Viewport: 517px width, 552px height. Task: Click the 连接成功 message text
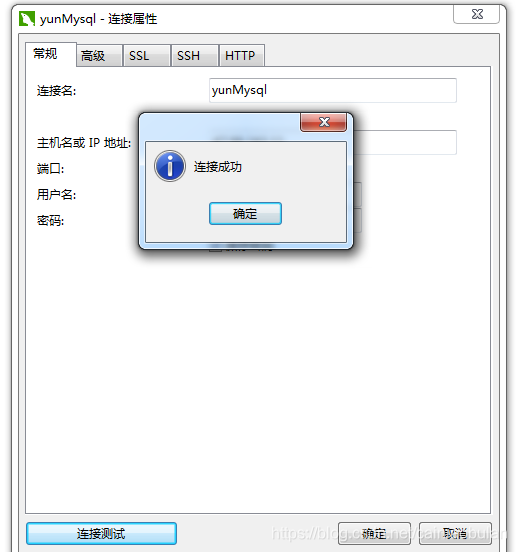pyautogui.click(x=218, y=167)
